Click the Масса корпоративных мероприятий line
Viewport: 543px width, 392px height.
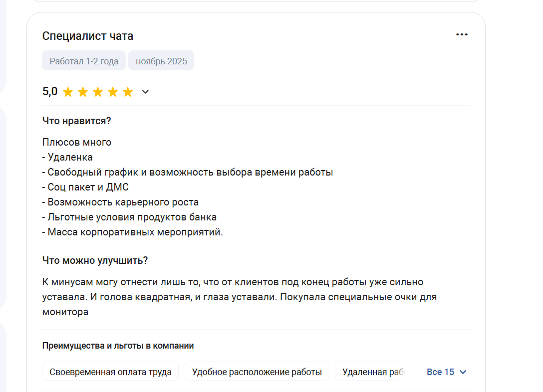pyautogui.click(x=133, y=232)
